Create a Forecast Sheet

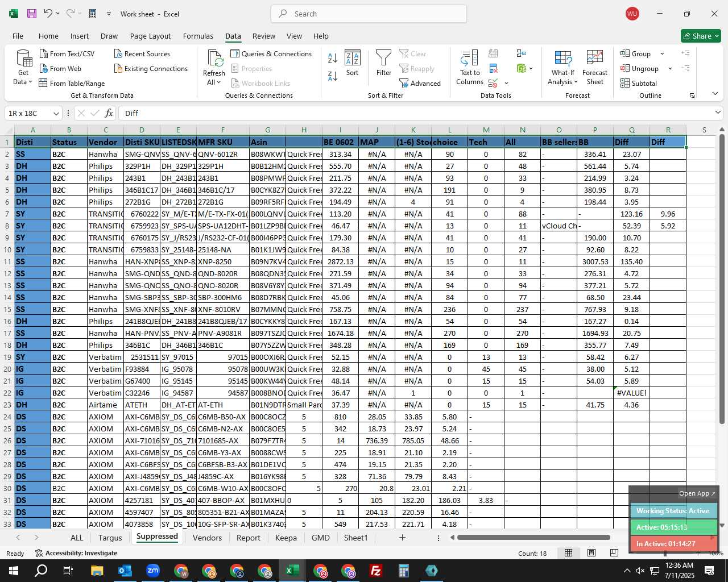(595, 67)
